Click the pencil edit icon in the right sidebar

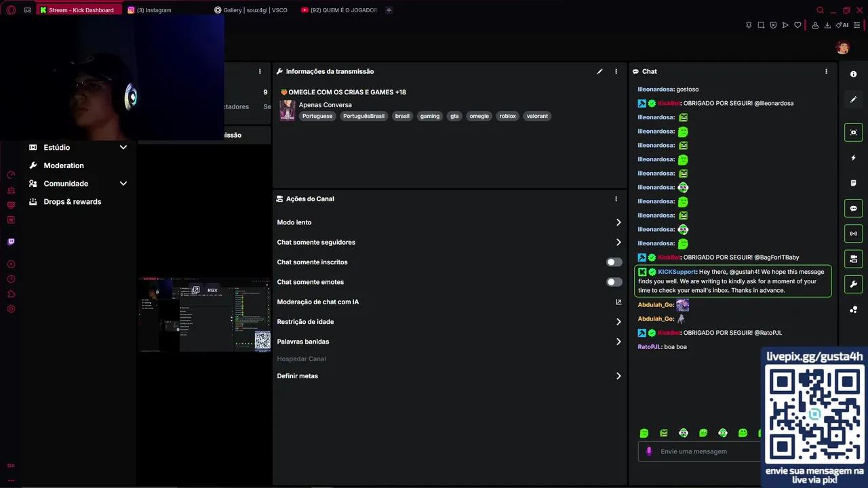(x=854, y=100)
